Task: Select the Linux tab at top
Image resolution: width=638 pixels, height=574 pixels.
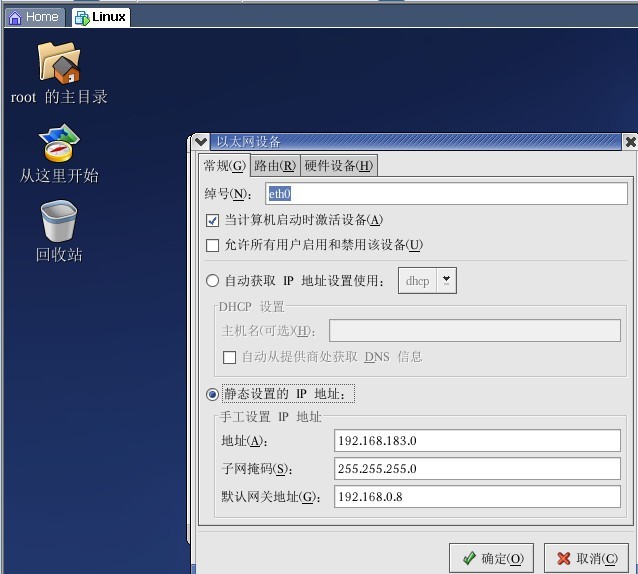Action: click(100, 17)
